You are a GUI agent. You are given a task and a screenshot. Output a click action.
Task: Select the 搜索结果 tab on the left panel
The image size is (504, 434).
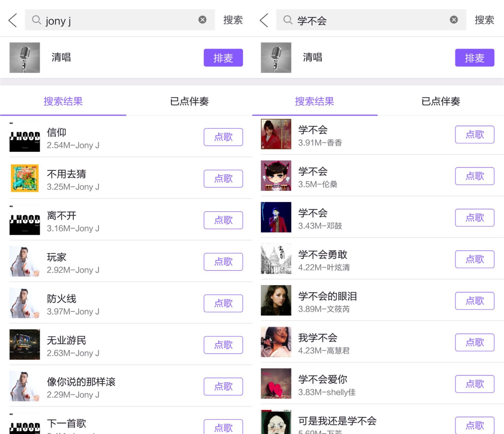tap(63, 102)
